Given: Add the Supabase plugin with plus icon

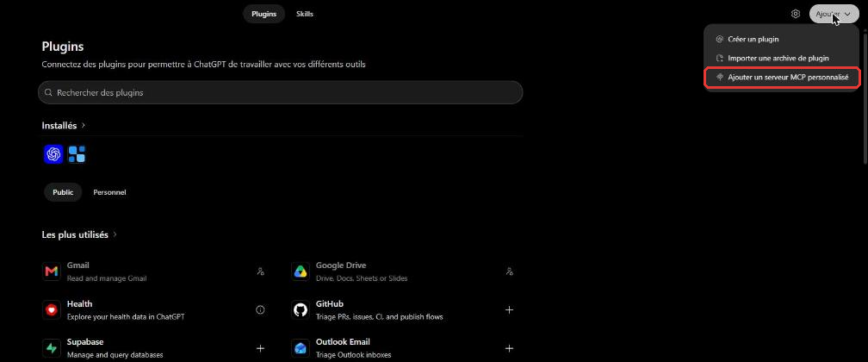Looking at the screenshot, I should tap(260, 348).
